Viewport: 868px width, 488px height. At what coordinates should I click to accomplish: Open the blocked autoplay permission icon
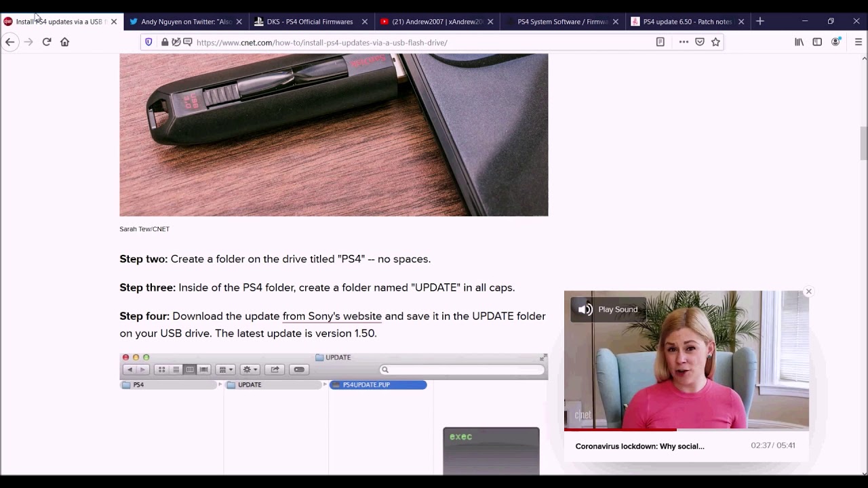click(176, 42)
